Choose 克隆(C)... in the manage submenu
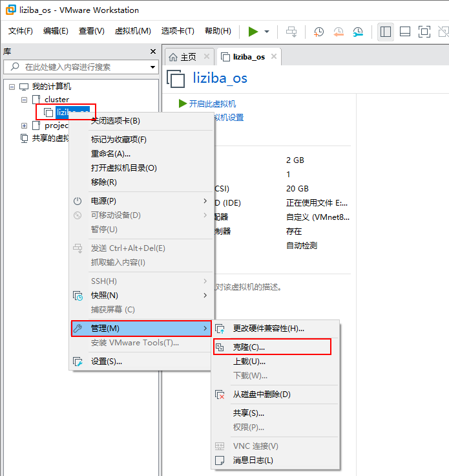449x476 pixels. tap(272, 347)
